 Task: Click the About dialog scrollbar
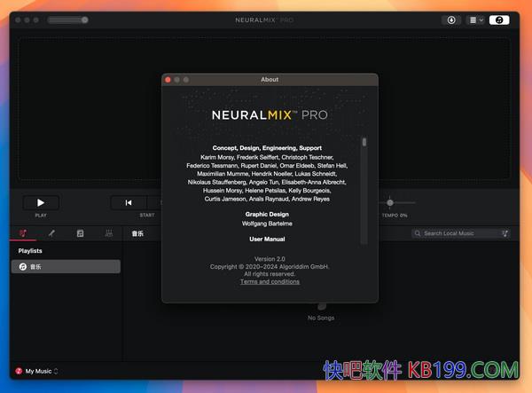coord(364,142)
